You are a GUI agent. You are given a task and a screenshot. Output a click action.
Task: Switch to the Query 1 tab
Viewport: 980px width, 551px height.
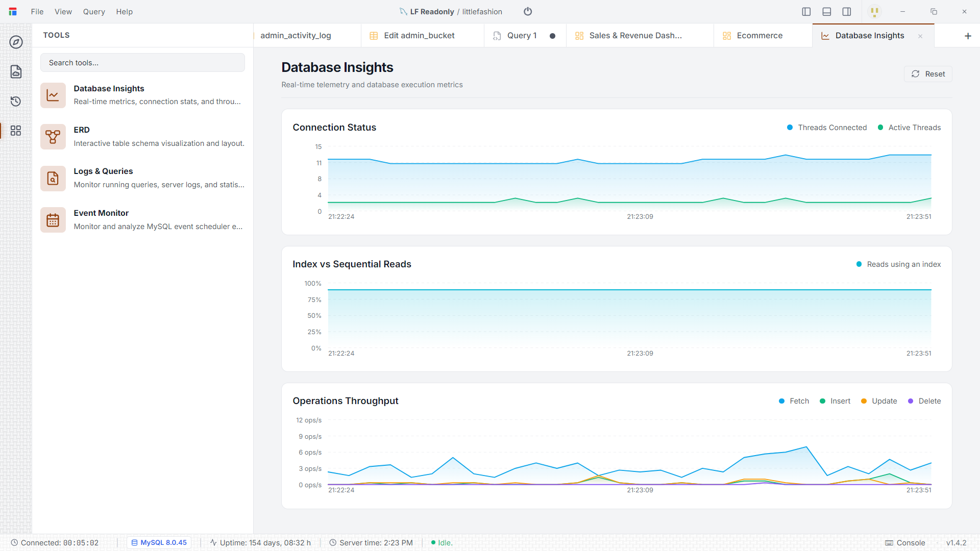[525, 36]
